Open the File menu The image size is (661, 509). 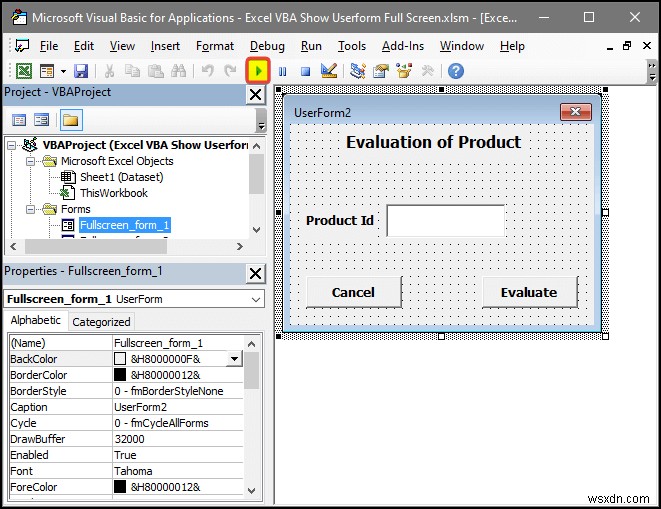(x=49, y=46)
